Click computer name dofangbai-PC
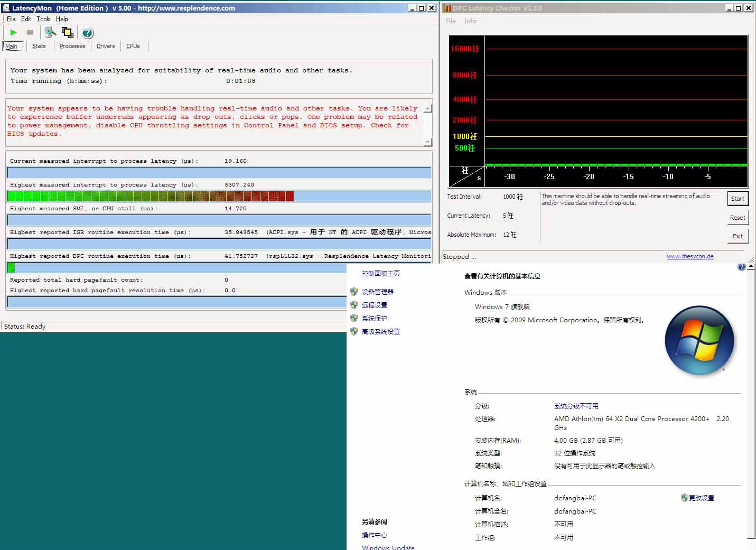756x550 pixels. click(575, 498)
